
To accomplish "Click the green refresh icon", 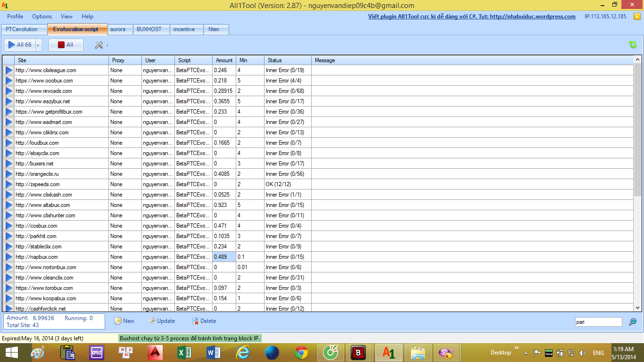I will point(633,45).
